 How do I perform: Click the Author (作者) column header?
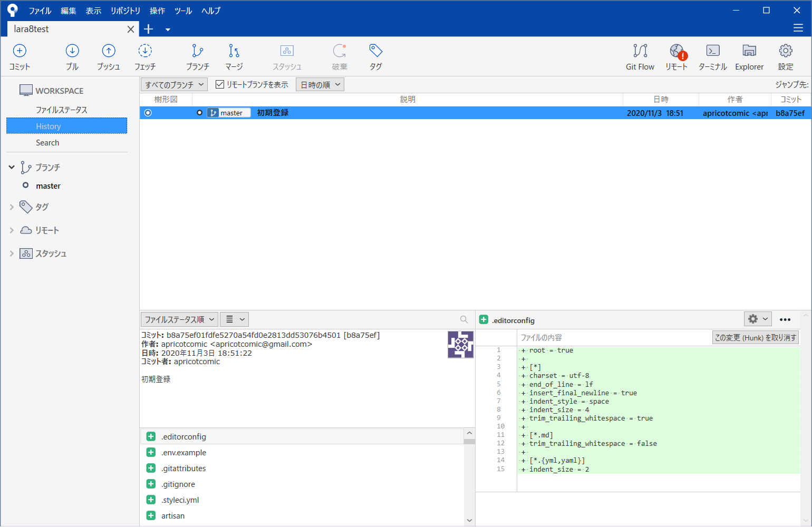point(735,99)
